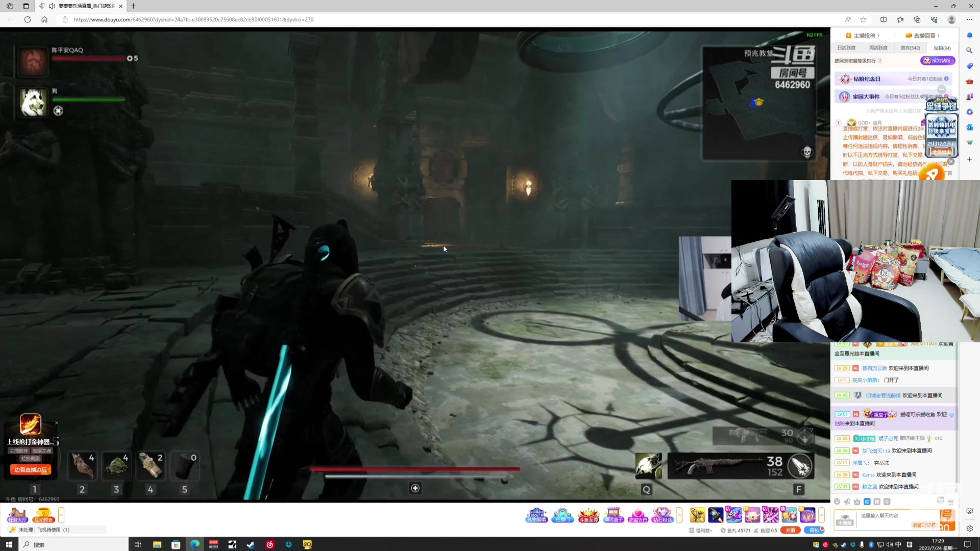Viewport: 980px width, 551px height.
Task: Open split screen icon in toolbar
Action: [x=884, y=19]
